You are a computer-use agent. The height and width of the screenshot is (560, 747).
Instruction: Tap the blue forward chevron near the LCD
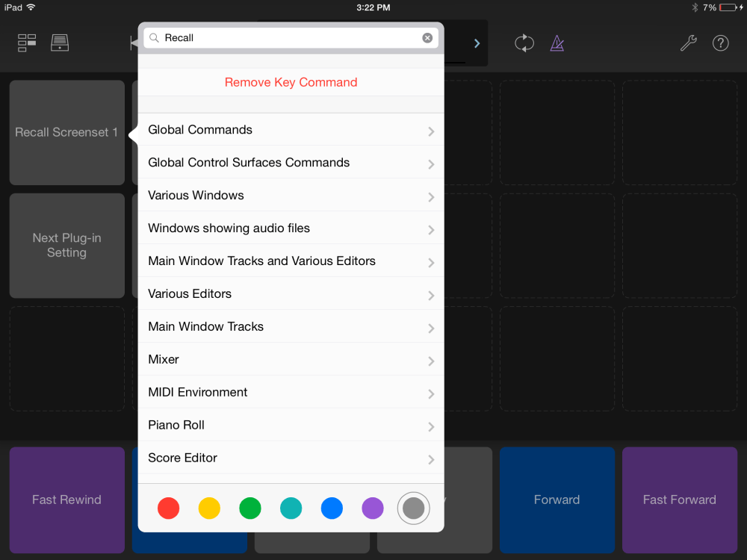tap(477, 43)
